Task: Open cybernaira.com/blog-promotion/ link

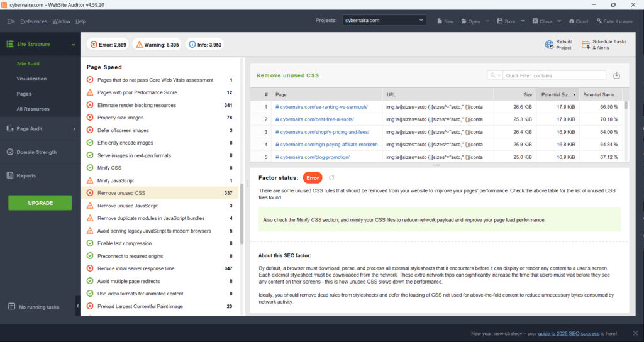Action: (x=314, y=157)
